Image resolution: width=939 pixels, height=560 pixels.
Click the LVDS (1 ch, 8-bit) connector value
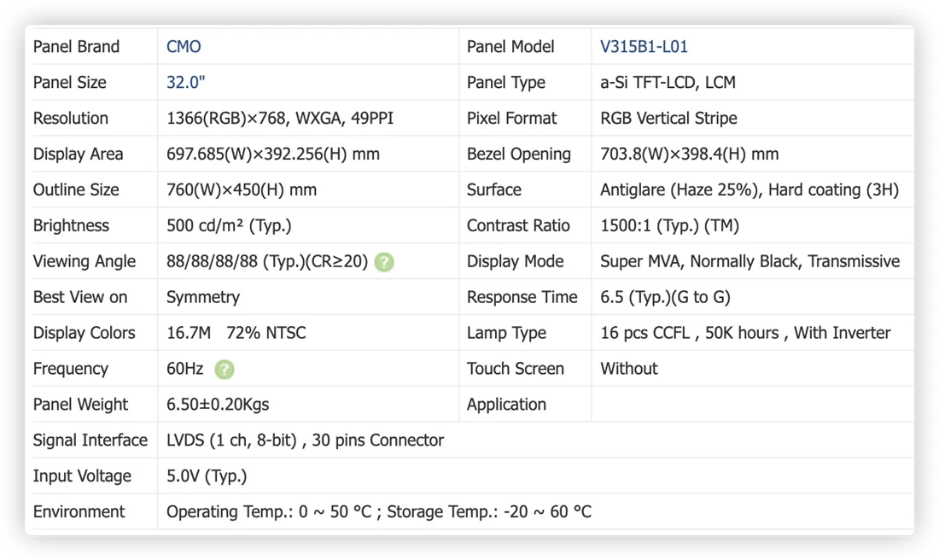pyautogui.click(x=305, y=440)
